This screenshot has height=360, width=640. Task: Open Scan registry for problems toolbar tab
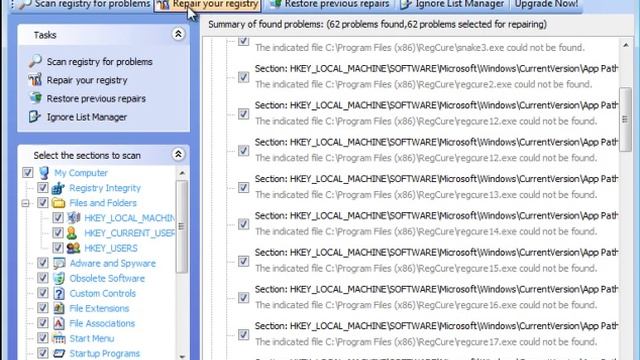pyautogui.click(x=84, y=5)
